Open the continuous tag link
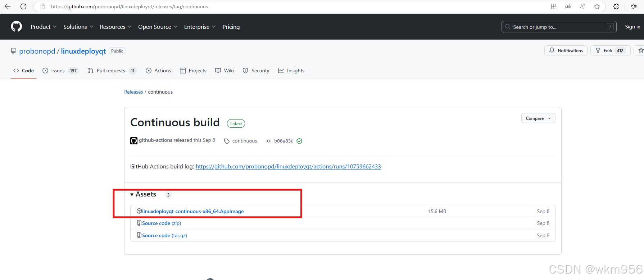The height and width of the screenshot is (280, 644). (x=245, y=141)
